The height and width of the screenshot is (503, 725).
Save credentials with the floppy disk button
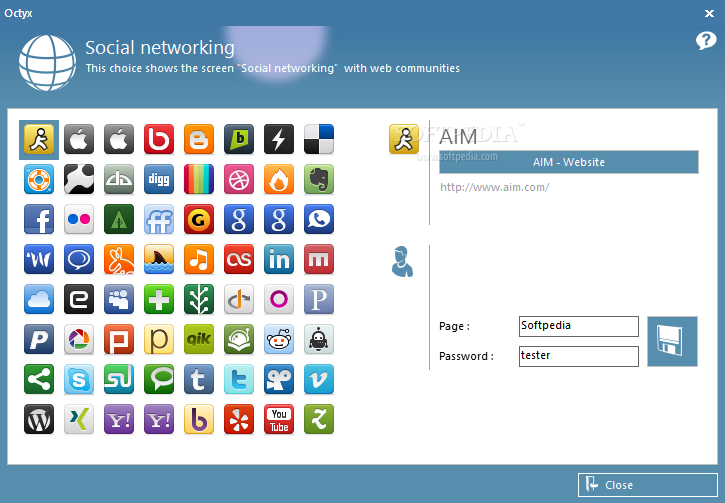tap(672, 341)
